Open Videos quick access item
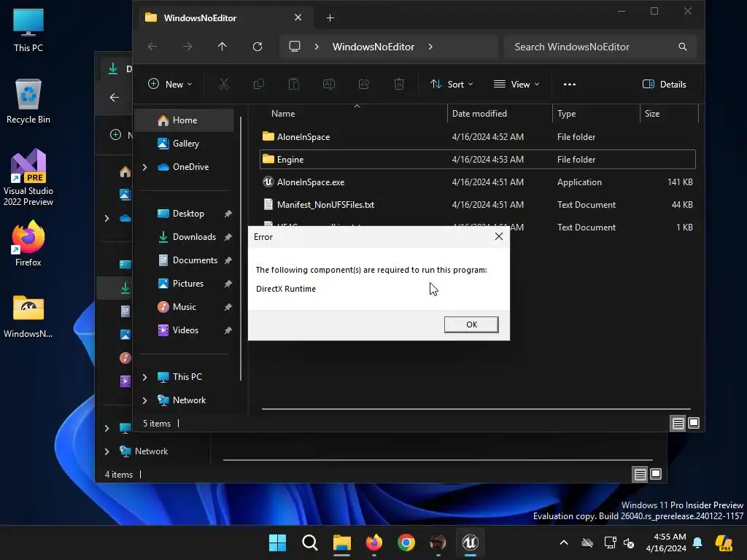 coord(185,330)
